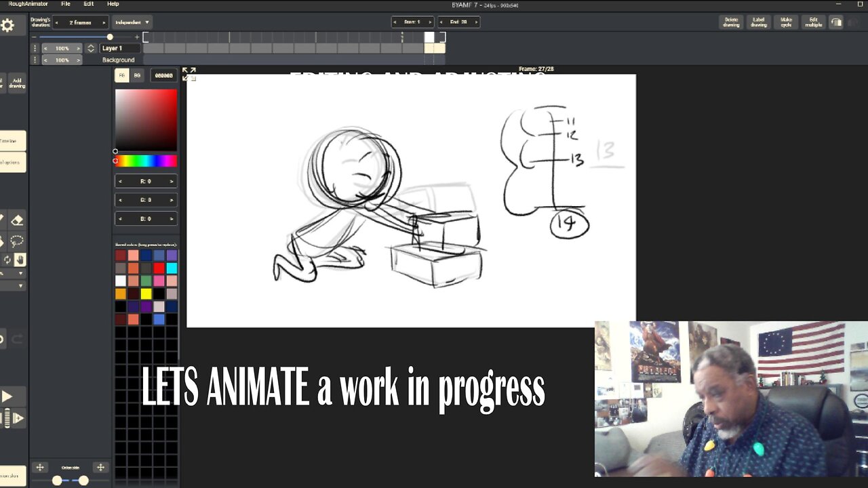Image resolution: width=868 pixels, height=488 pixels.
Task: Click the hex color code field
Action: point(163,75)
